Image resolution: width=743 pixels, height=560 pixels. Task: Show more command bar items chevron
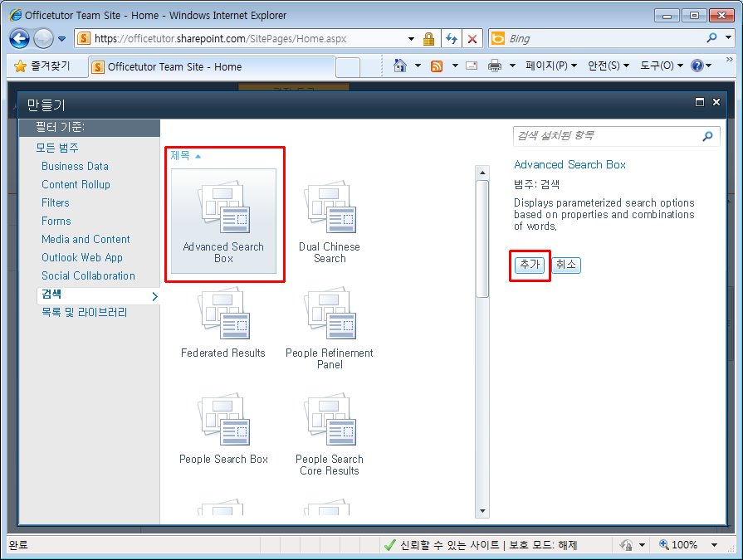coord(730,60)
